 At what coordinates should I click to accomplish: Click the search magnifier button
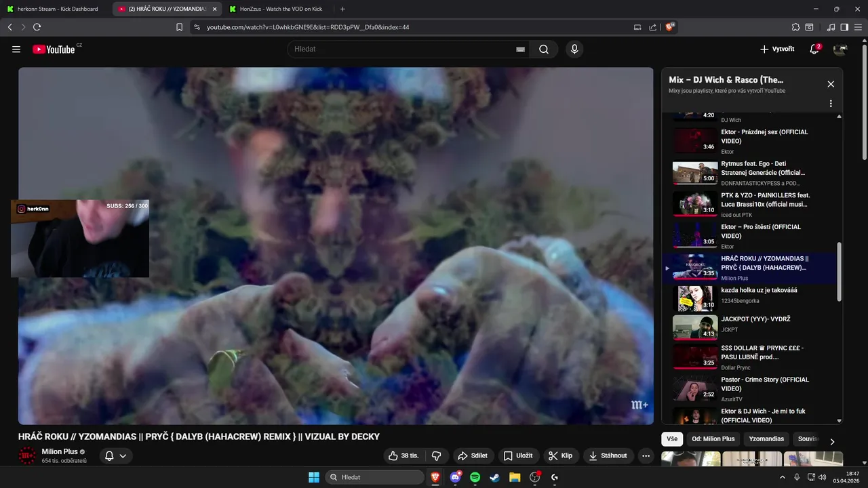(x=544, y=49)
